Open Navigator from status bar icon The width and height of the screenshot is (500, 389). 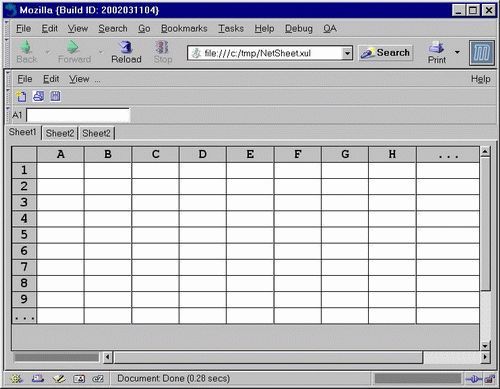click(16, 379)
